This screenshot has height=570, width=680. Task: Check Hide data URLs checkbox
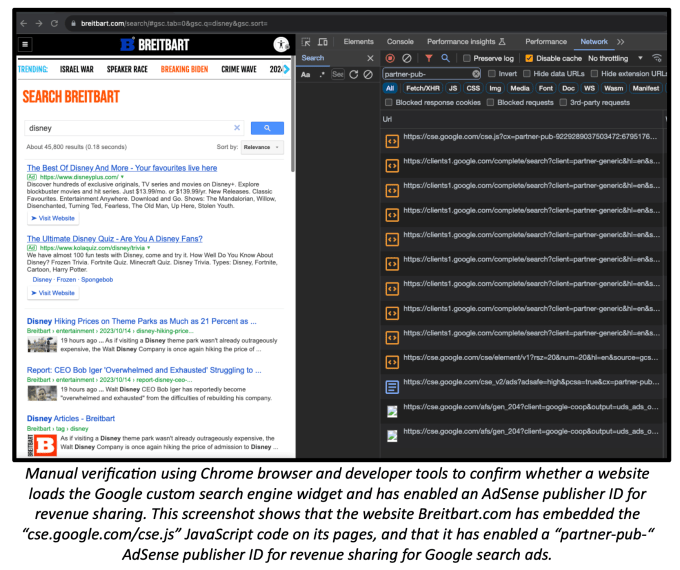coord(527,74)
